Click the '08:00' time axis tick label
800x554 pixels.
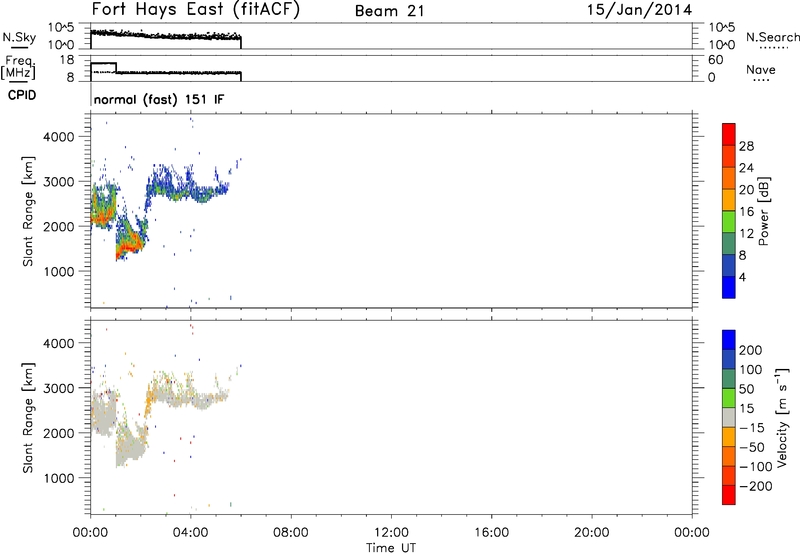tap(291, 533)
